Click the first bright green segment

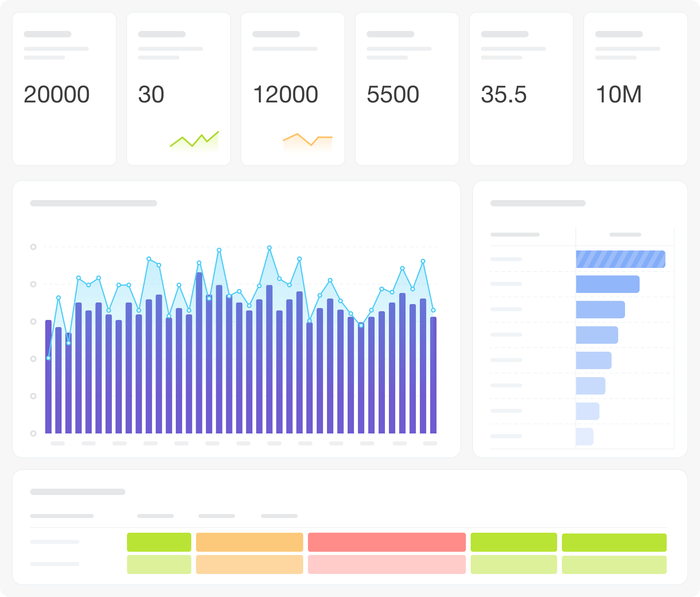pyautogui.click(x=159, y=542)
